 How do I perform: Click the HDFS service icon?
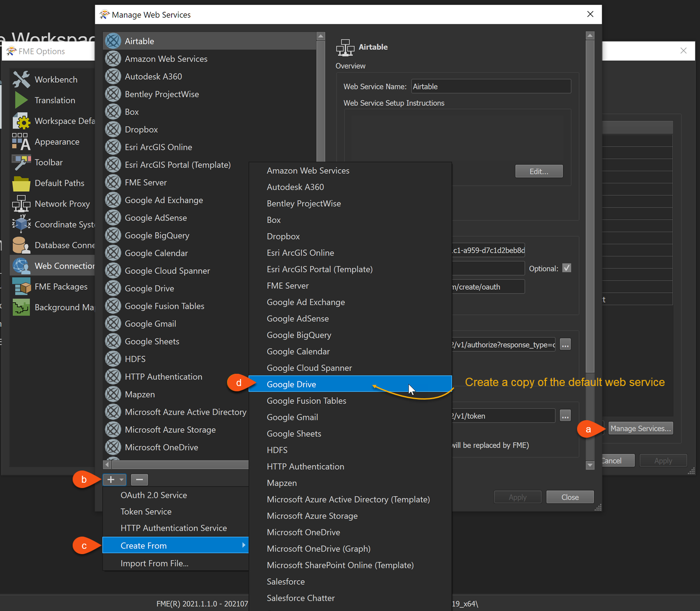coord(113,359)
